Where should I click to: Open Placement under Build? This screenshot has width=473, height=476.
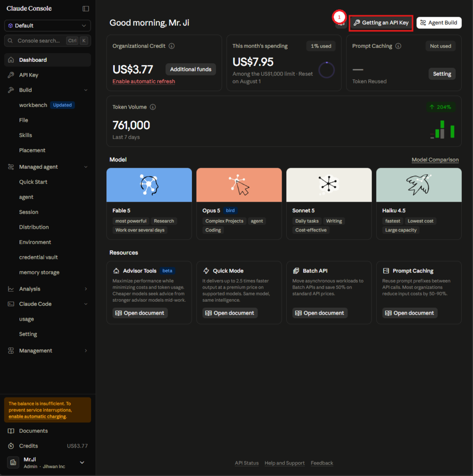click(32, 150)
